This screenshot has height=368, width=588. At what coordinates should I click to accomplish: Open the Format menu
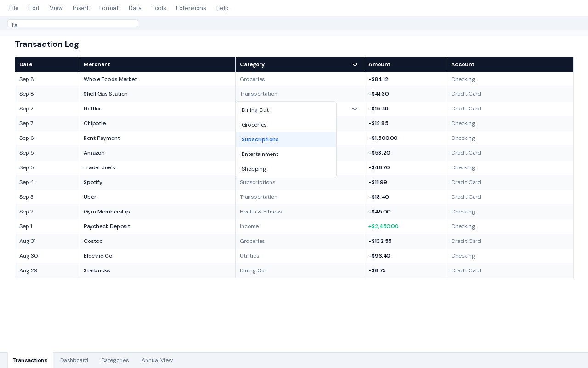click(x=109, y=8)
